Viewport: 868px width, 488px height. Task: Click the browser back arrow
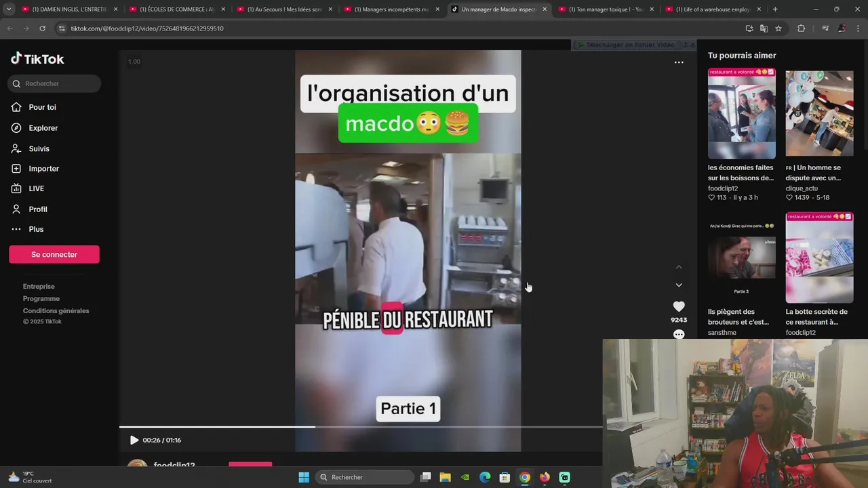[x=9, y=28]
